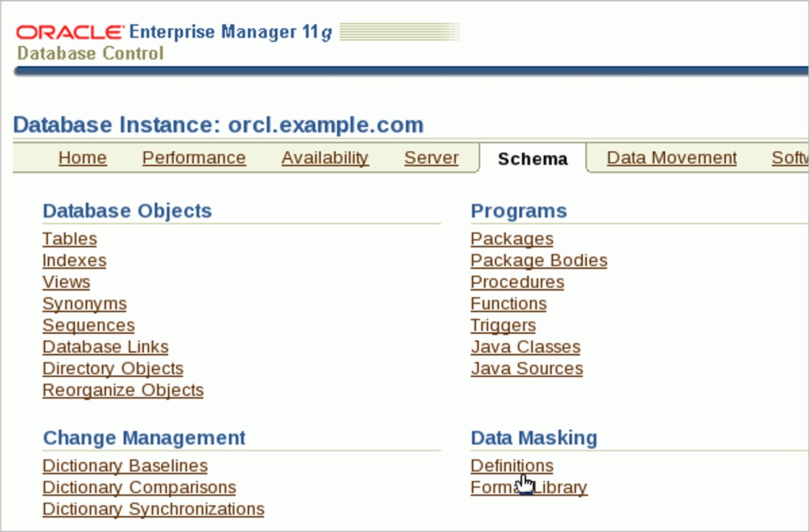Click Reorganize Objects link

tap(123, 390)
